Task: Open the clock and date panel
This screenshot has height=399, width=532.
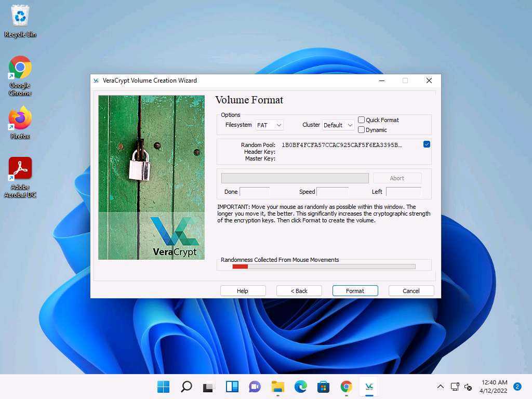Action: (x=494, y=386)
